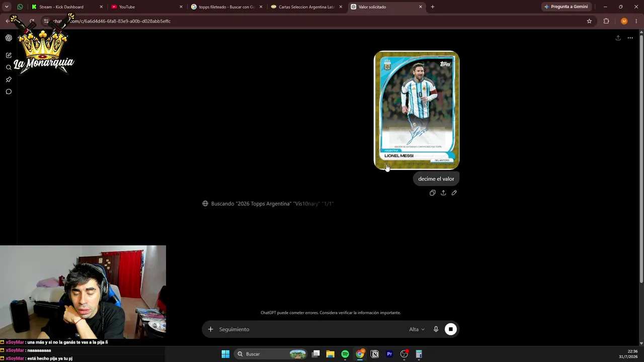
Task: Open Task View on the taskbar
Action: click(316, 354)
